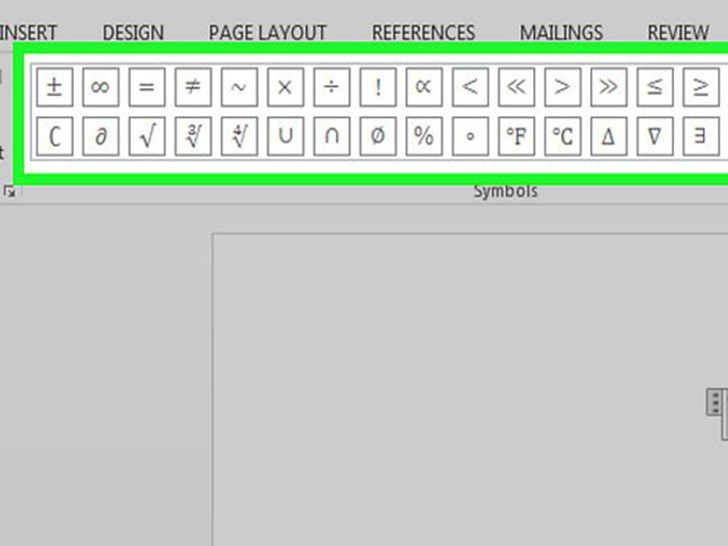Image resolution: width=728 pixels, height=546 pixels.
Task: Select the partial differential symbol
Action: coord(100,136)
